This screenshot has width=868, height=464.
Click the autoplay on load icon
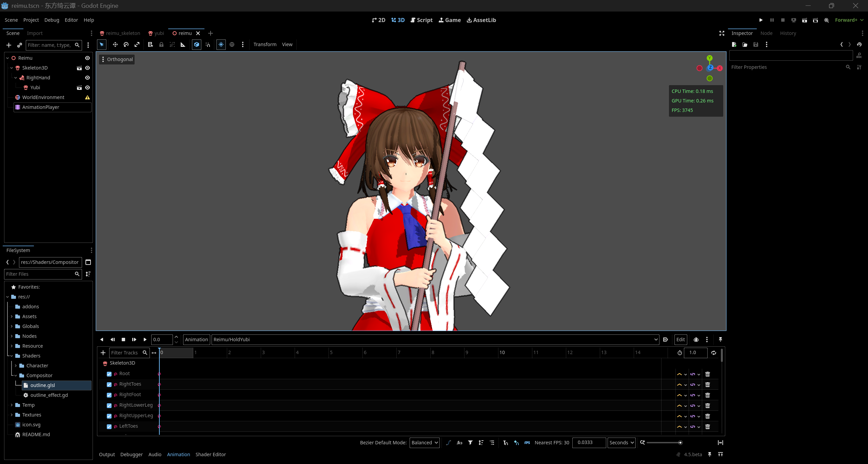point(666,340)
